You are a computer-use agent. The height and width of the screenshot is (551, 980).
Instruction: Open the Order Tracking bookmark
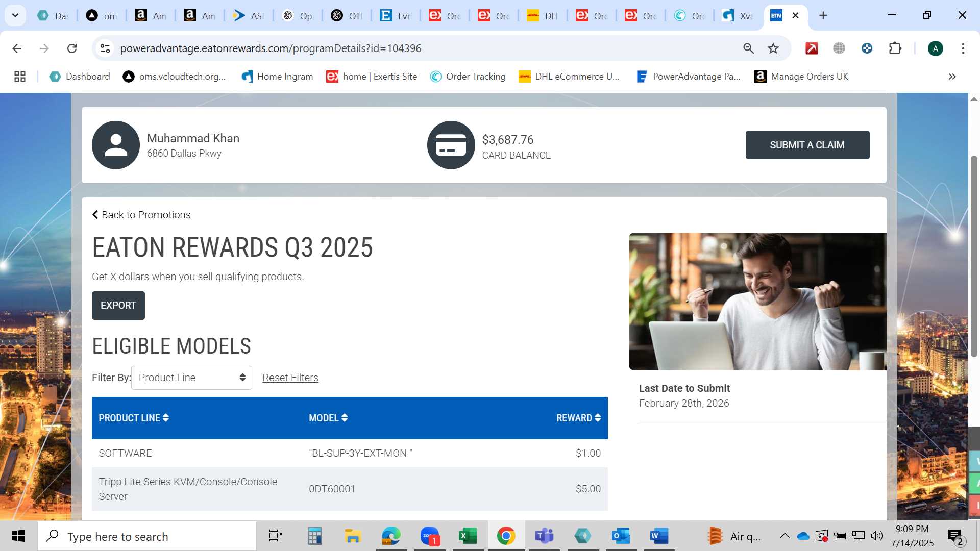[x=468, y=77]
